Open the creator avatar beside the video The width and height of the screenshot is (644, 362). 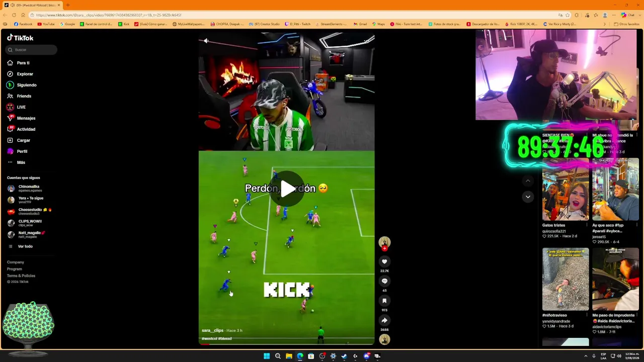384,242
